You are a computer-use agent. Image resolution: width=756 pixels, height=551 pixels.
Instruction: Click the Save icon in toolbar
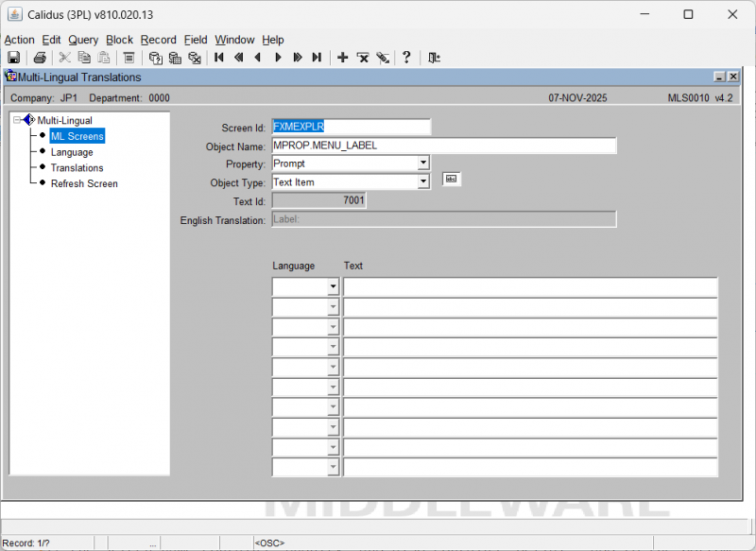coord(14,58)
